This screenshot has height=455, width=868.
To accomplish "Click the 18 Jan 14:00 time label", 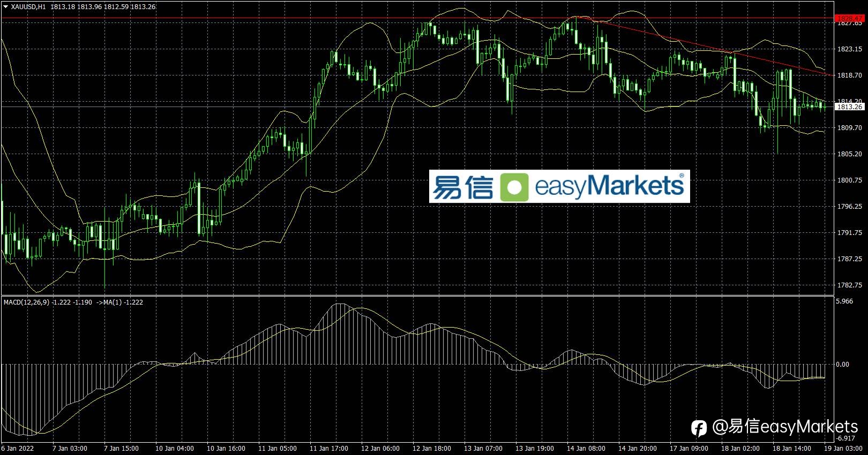I will tap(792, 449).
